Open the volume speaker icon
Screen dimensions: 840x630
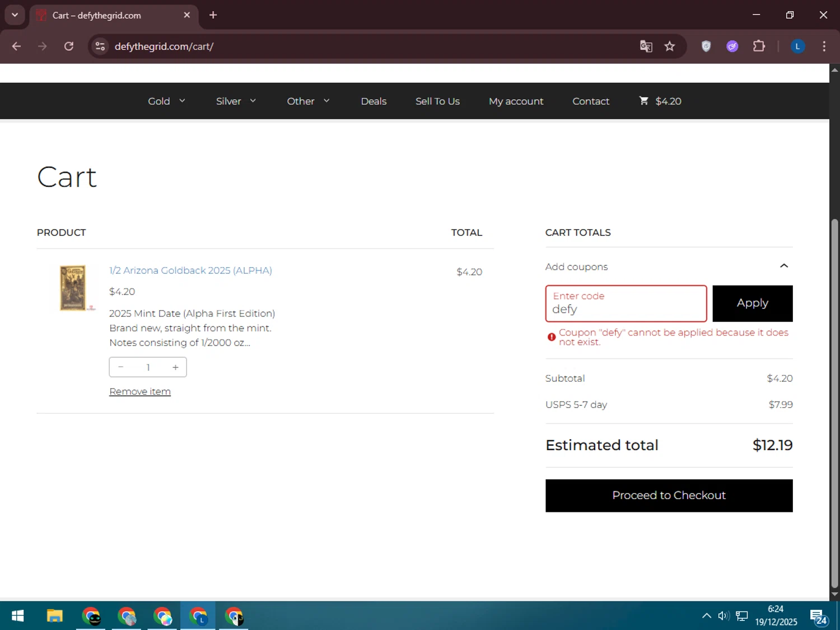click(724, 616)
